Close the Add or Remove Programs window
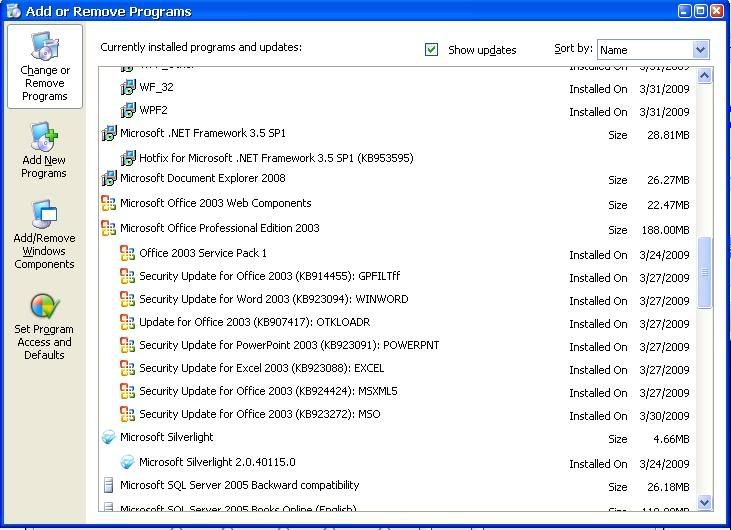Viewport: 731px width, 530px height. pyautogui.click(x=717, y=11)
